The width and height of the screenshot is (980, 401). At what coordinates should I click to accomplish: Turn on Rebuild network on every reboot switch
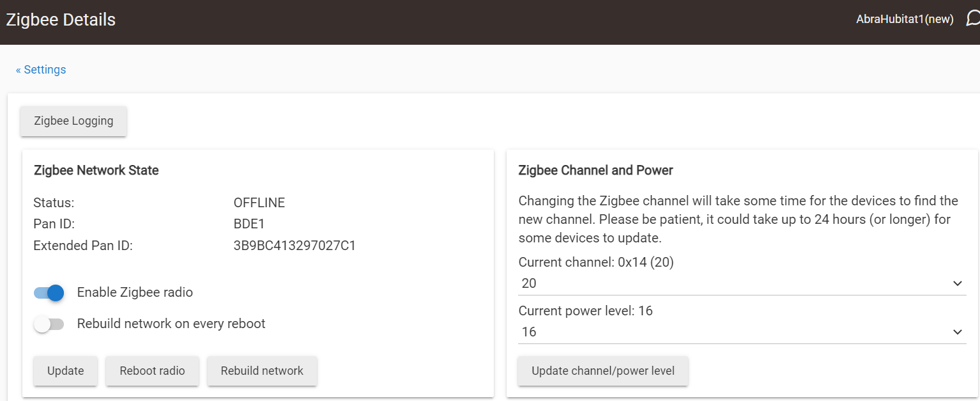pyautogui.click(x=49, y=324)
